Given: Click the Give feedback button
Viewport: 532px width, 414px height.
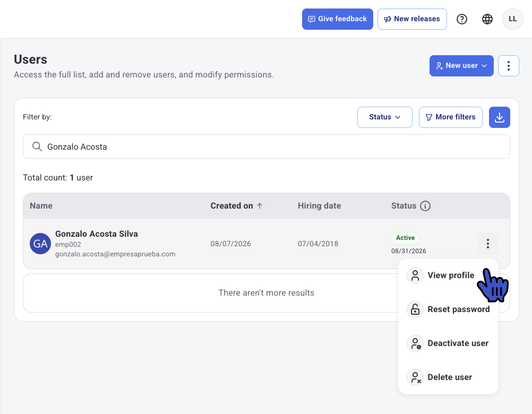Looking at the screenshot, I should pos(338,19).
